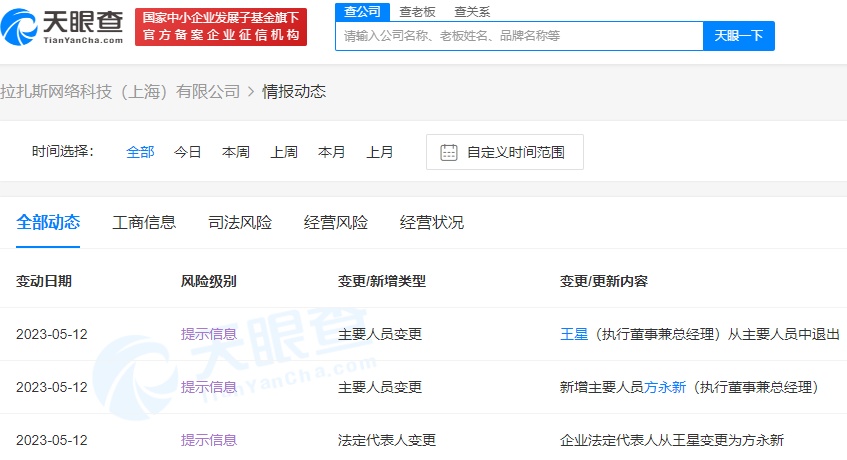Select the 本周 time filter
Image resolution: width=847 pixels, height=460 pixels.
click(x=236, y=152)
